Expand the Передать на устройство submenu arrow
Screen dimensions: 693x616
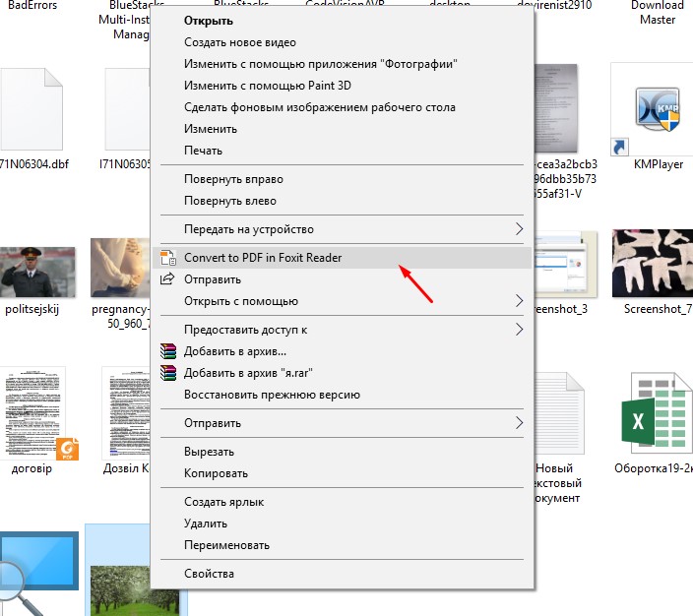tap(519, 229)
